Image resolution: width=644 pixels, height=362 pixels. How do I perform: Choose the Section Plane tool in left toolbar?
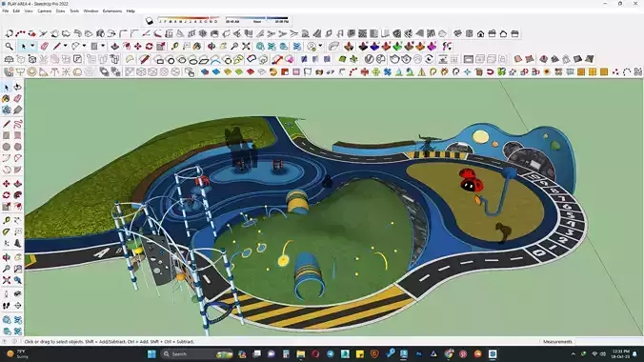pos(18,306)
